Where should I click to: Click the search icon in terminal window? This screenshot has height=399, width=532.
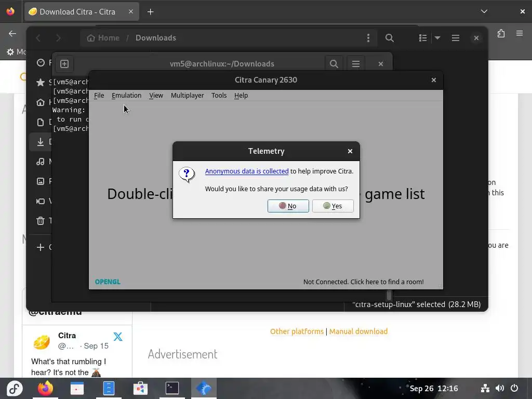(334, 64)
